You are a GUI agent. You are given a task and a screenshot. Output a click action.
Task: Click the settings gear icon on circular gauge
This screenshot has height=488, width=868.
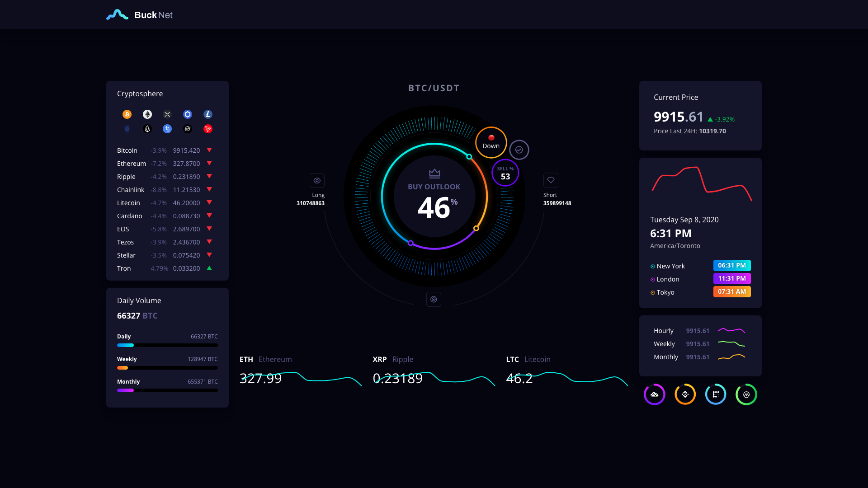point(434,299)
